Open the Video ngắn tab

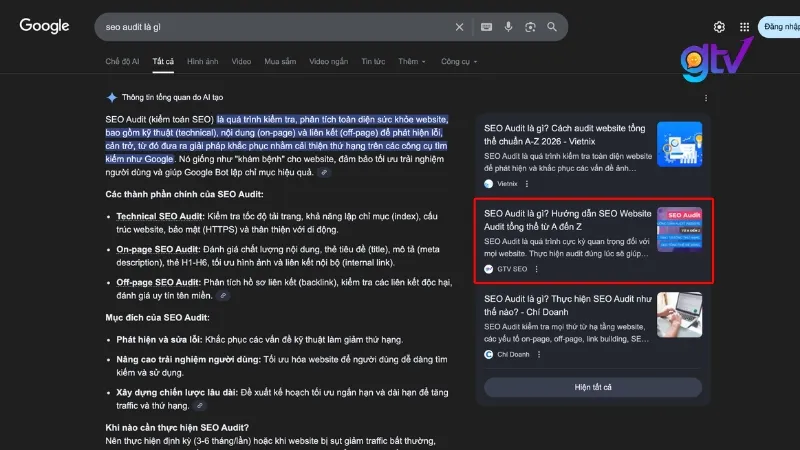pyautogui.click(x=329, y=61)
